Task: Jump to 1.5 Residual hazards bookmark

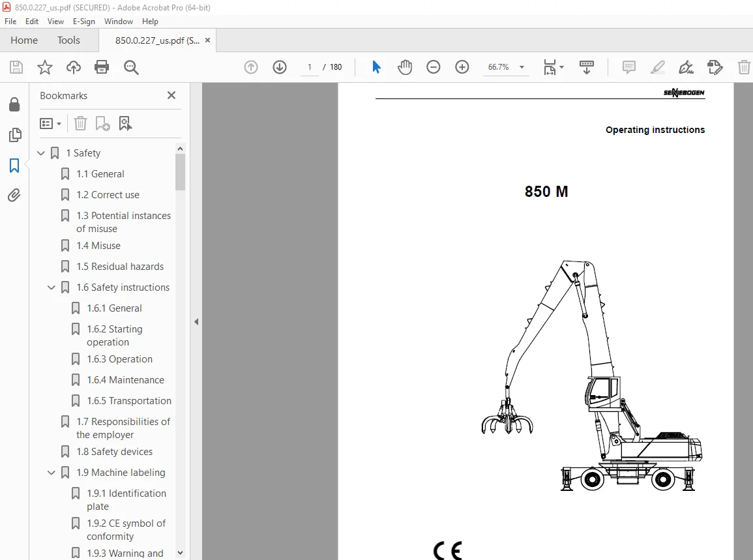Action: tap(119, 267)
